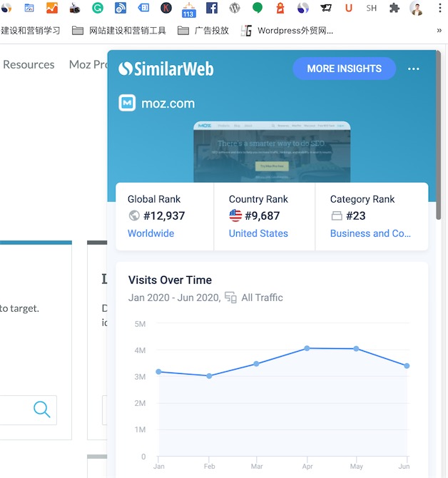This screenshot has width=448, height=478.
Task: Click the Business and Co... category link
Action: [370, 233]
